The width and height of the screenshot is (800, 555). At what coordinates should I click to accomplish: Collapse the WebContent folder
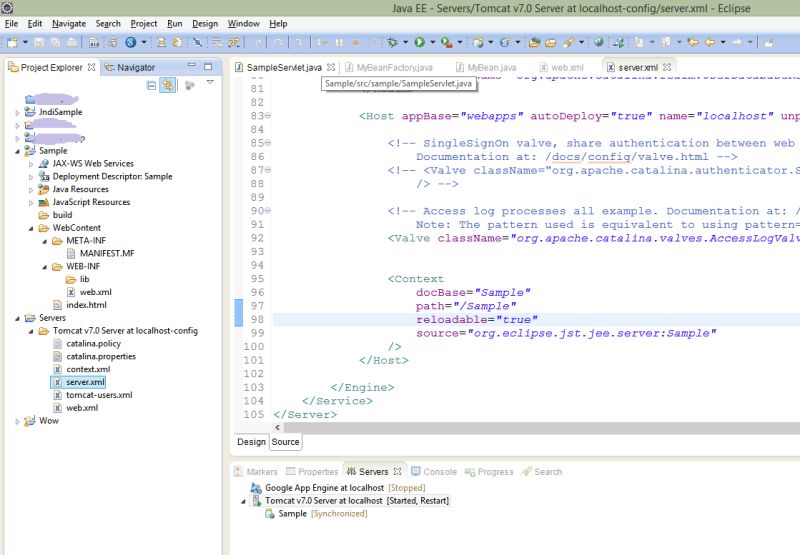tap(31, 228)
